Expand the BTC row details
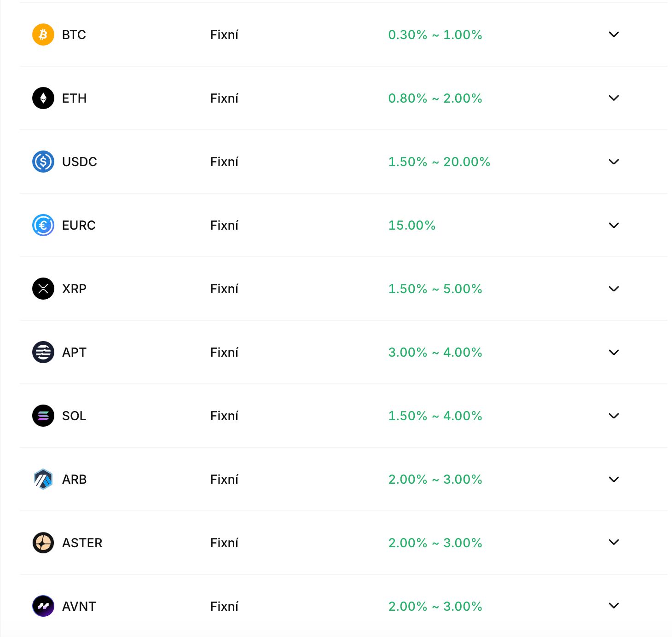The image size is (672, 637). [x=613, y=34]
